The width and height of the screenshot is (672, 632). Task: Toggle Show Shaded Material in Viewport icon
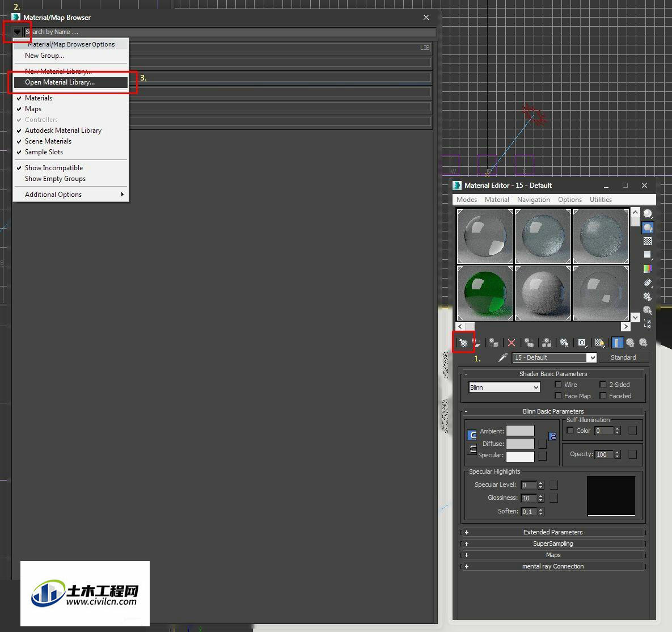point(599,343)
